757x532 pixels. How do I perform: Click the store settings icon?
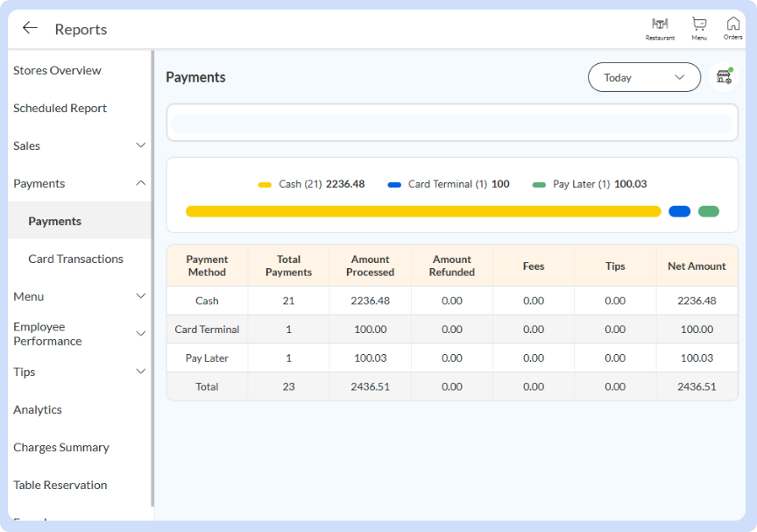724,77
